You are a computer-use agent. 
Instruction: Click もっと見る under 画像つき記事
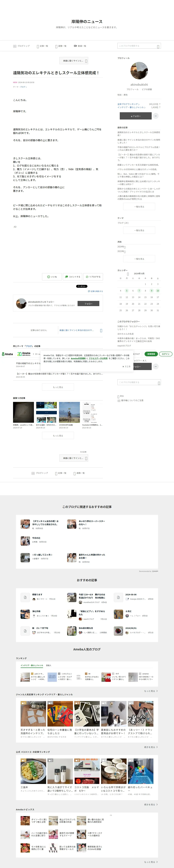point(58,436)
